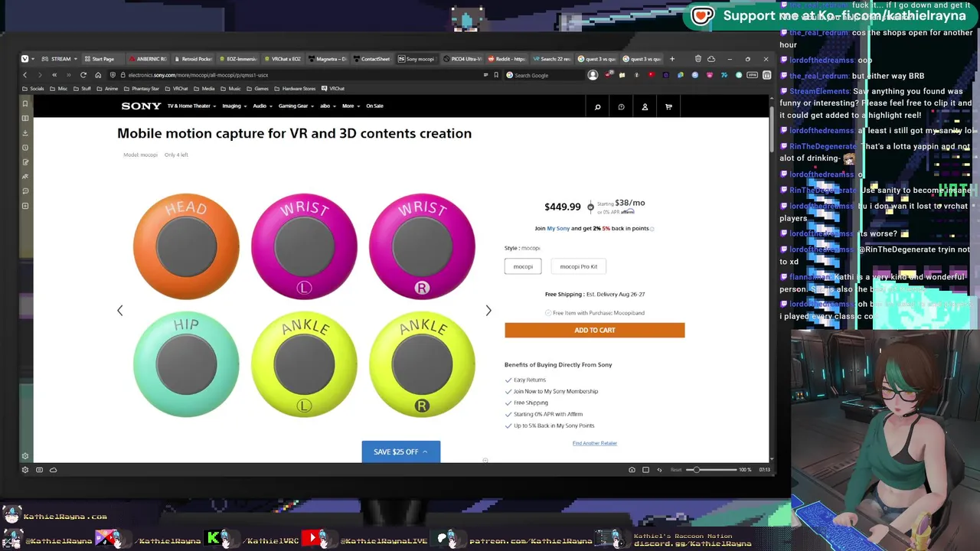Click the Search Google input field
This screenshot has width=980, height=551.
tap(544, 75)
